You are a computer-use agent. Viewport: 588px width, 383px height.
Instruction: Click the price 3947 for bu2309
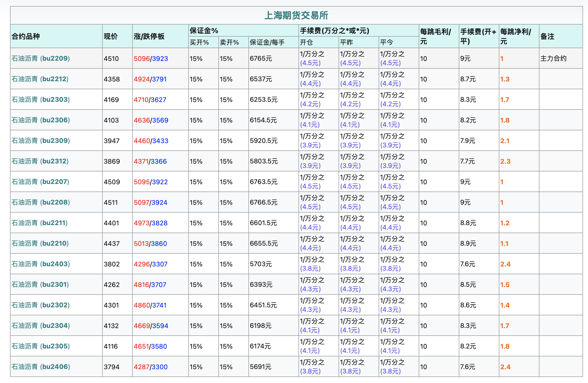(x=112, y=141)
